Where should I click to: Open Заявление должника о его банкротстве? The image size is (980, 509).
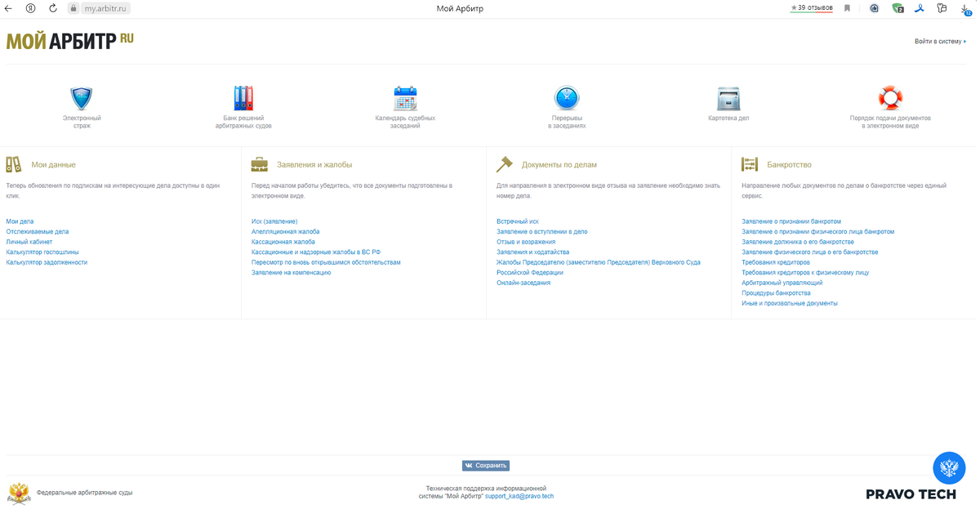coord(798,242)
